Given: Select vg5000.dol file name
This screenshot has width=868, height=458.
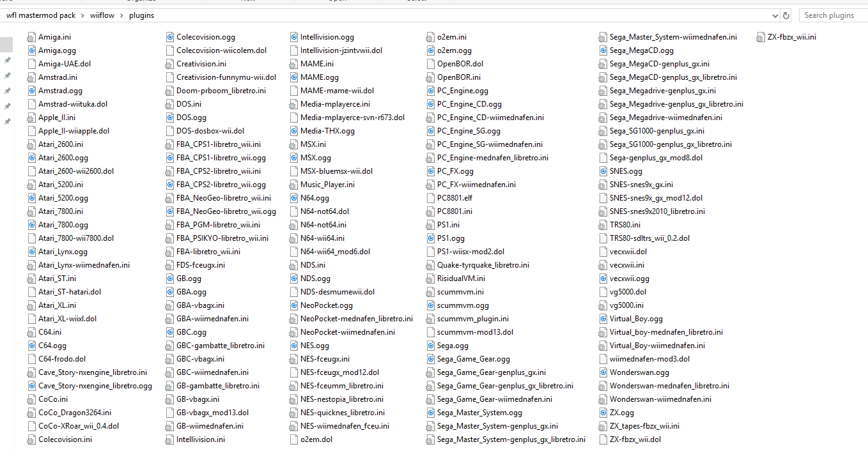Looking at the screenshot, I should click(628, 292).
